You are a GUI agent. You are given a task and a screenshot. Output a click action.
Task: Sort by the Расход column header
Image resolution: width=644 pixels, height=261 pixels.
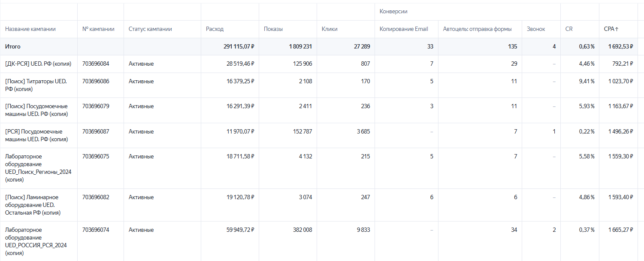(215, 29)
